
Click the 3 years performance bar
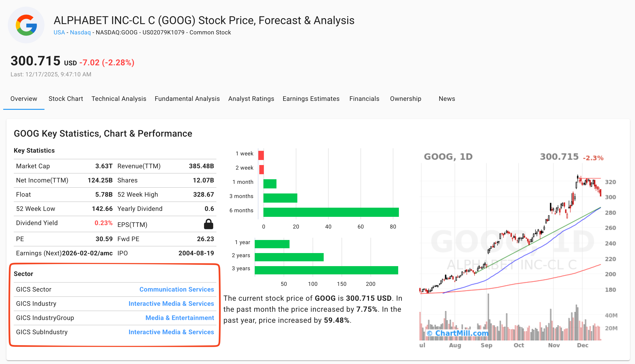coord(326,270)
